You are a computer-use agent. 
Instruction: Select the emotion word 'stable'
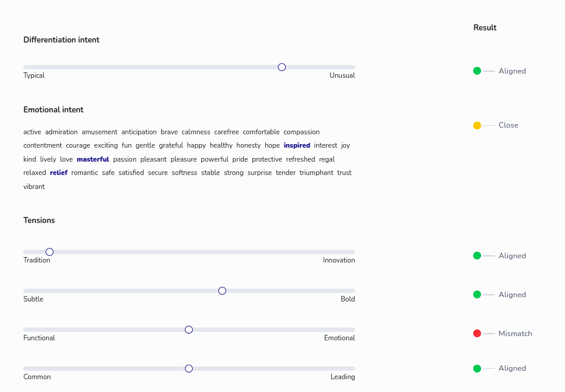coord(210,173)
